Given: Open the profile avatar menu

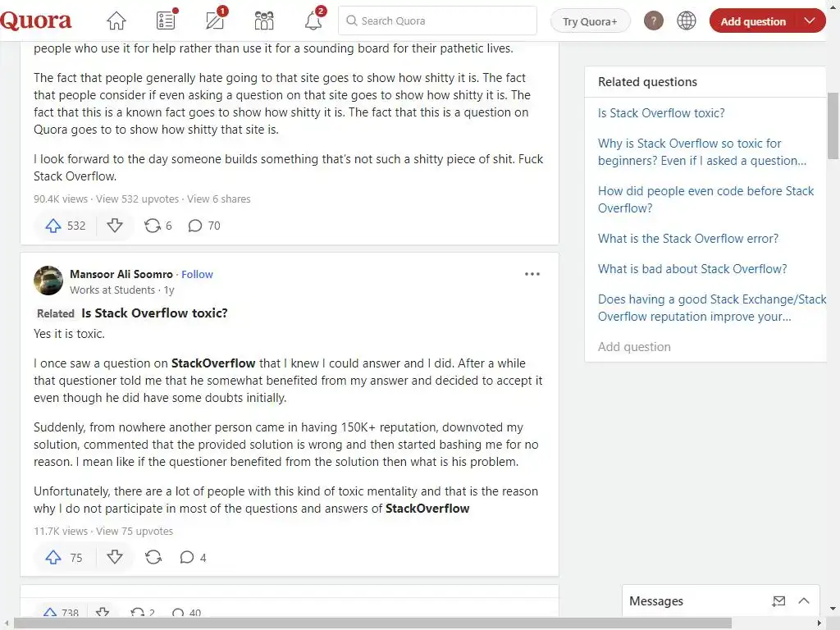Looking at the screenshot, I should point(654,21).
